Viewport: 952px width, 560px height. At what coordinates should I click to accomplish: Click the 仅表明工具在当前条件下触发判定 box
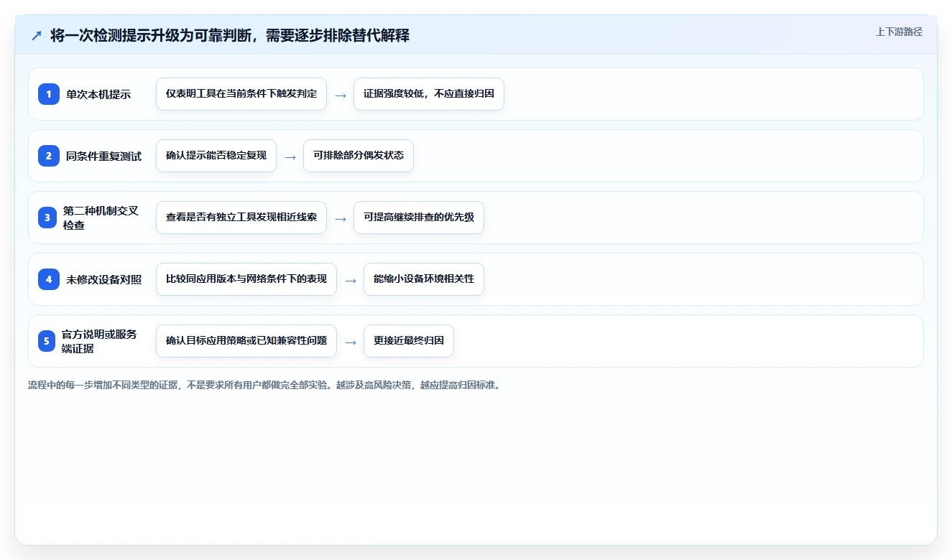(x=241, y=94)
